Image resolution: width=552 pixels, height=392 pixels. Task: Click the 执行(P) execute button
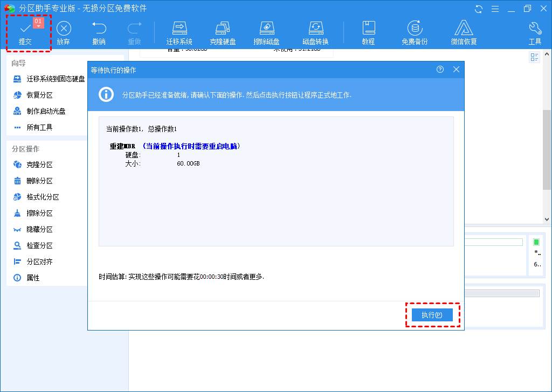(x=433, y=315)
